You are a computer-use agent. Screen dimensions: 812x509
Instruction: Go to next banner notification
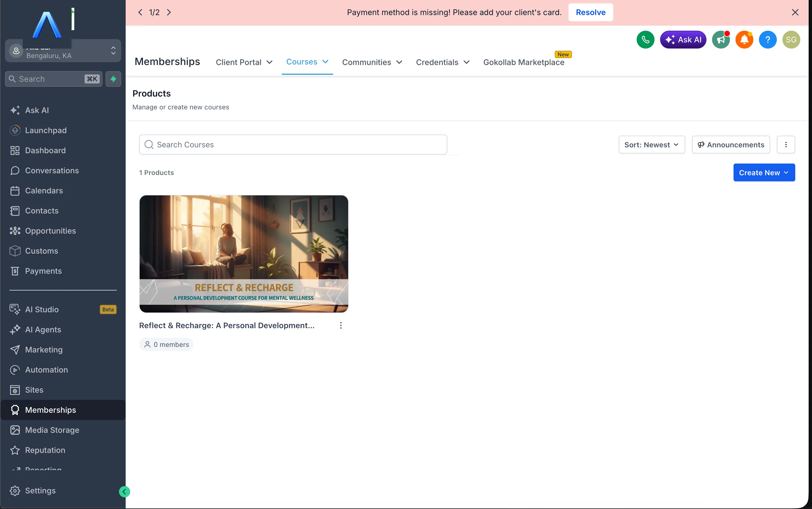tap(169, 13)
